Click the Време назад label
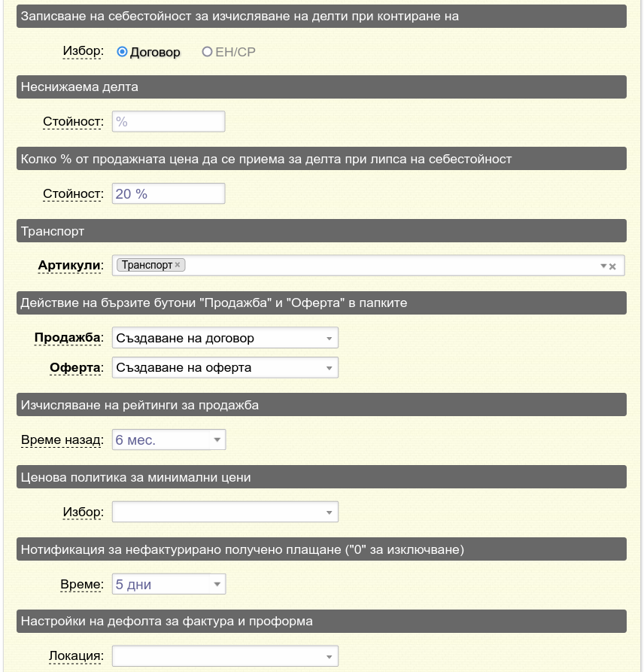644x672 pixels. point(62,439)
